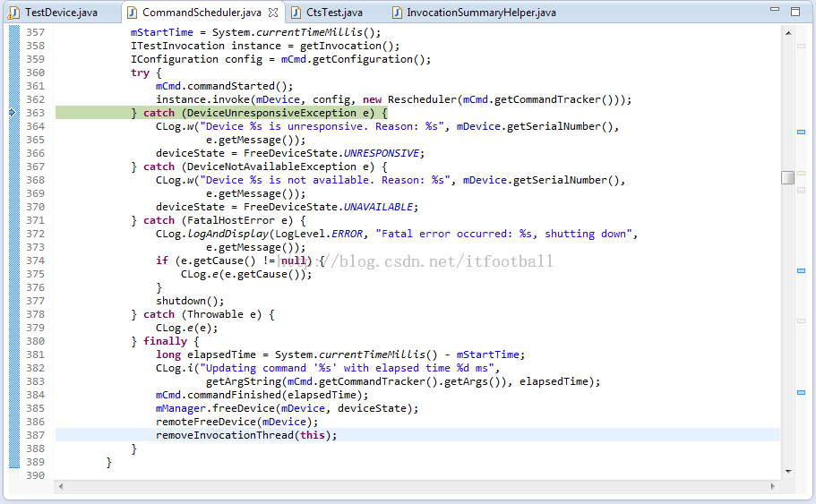Click line number 387 in the gutter

pyautogui.click(x=36, y=435)
